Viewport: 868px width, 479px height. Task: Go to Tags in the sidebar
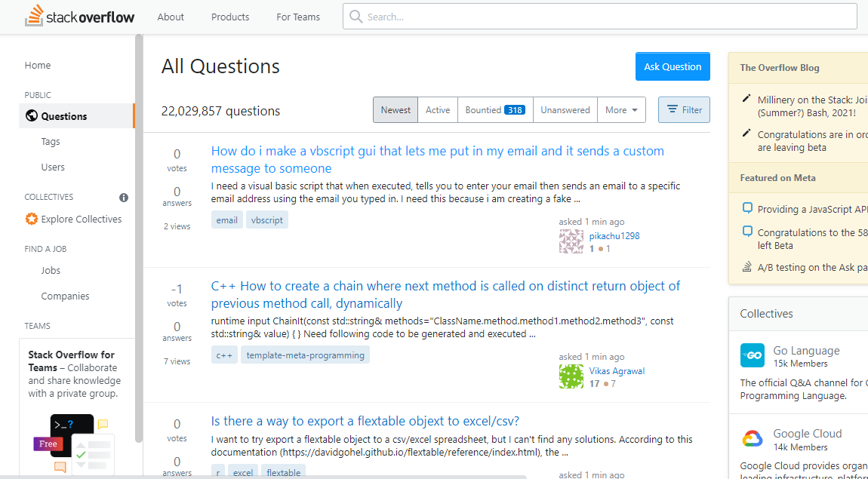click(51, 142)
